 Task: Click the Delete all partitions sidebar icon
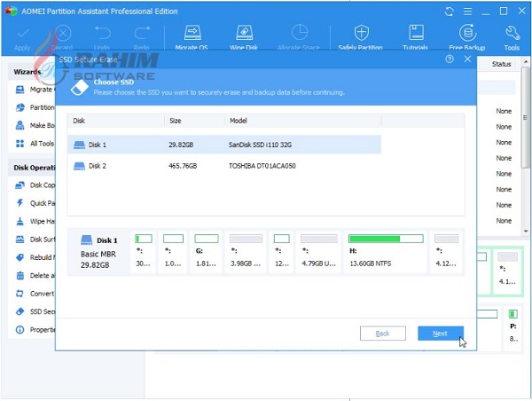(20, 275)
